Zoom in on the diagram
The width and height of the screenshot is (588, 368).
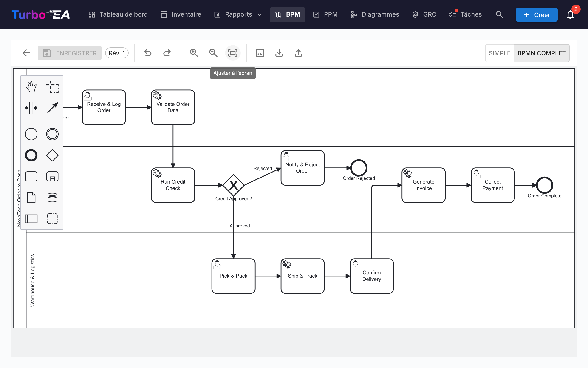194,53
